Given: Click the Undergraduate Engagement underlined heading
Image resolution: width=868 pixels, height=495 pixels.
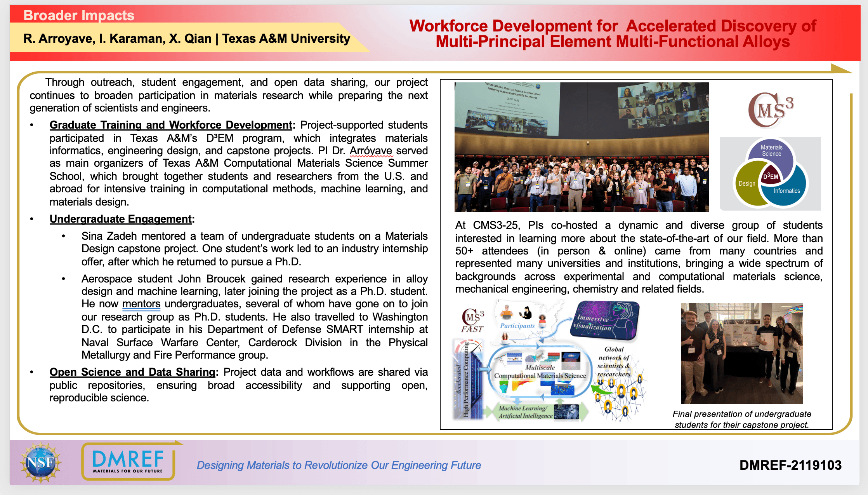Looking at the screenshot, I should click(121, 219).
